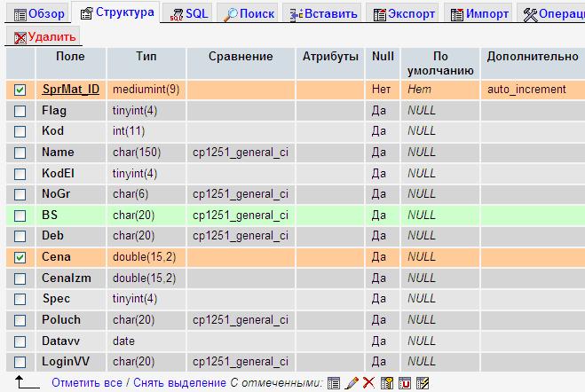Click the browse icon for checked fields
Viewport: 585px width, 392px height.
pyautogui.click(x=334, y=383)
